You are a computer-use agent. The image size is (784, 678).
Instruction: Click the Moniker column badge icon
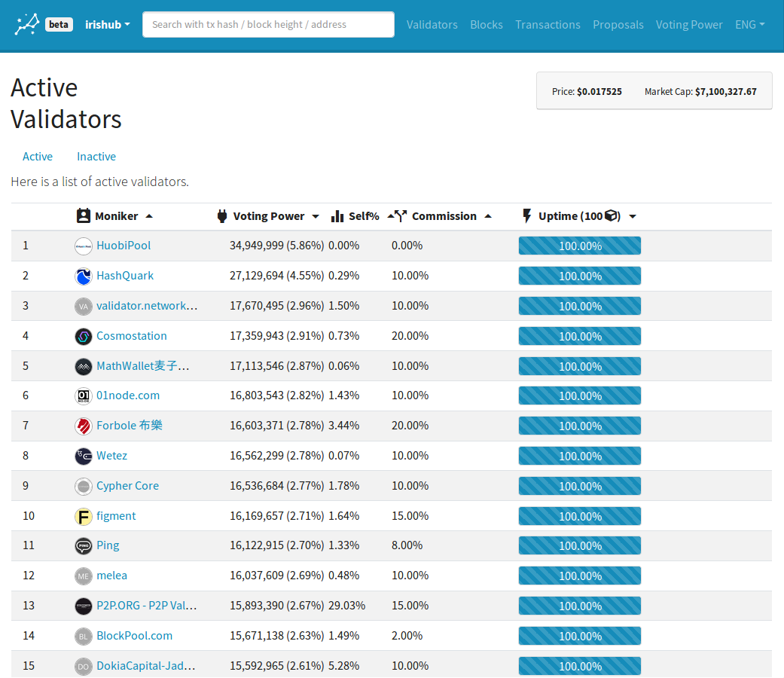[83, 215]
